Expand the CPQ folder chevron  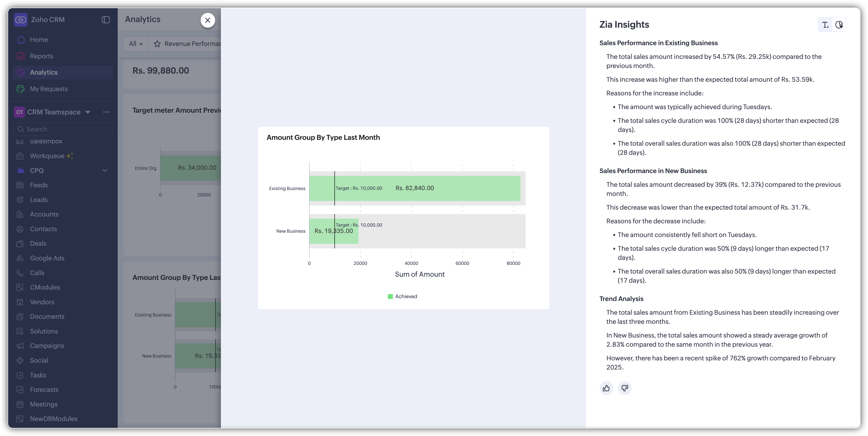(105, 171)
